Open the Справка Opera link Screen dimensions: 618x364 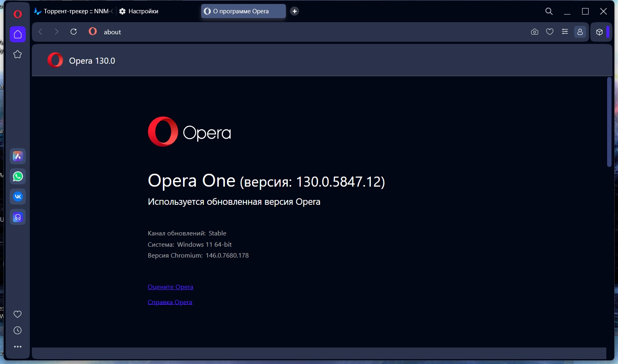pyautogui.click(x=170, y=302)
